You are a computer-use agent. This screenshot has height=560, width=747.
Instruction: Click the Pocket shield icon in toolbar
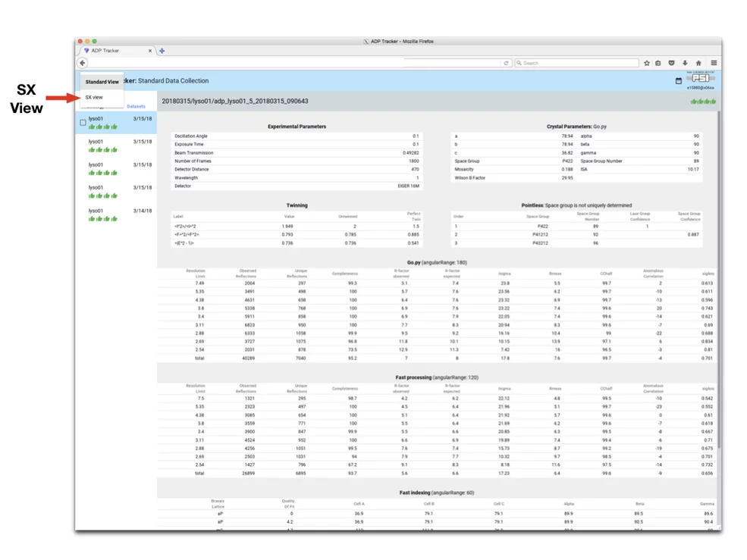click(x=671, y=63)
